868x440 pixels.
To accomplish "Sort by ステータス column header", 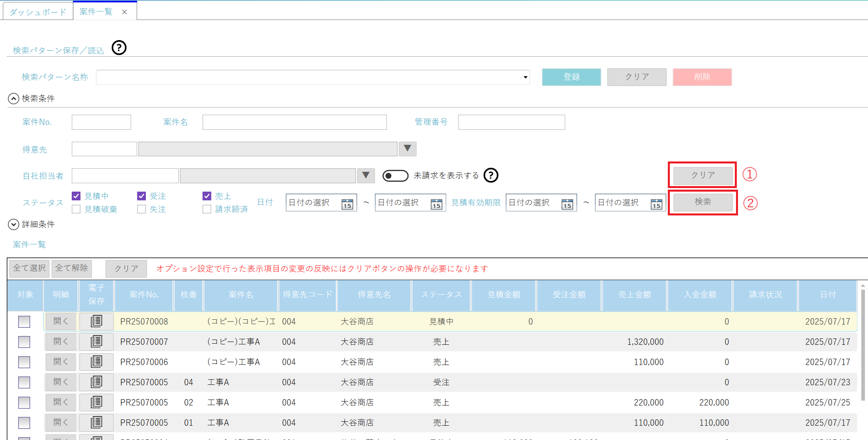I will click(441, 295).
